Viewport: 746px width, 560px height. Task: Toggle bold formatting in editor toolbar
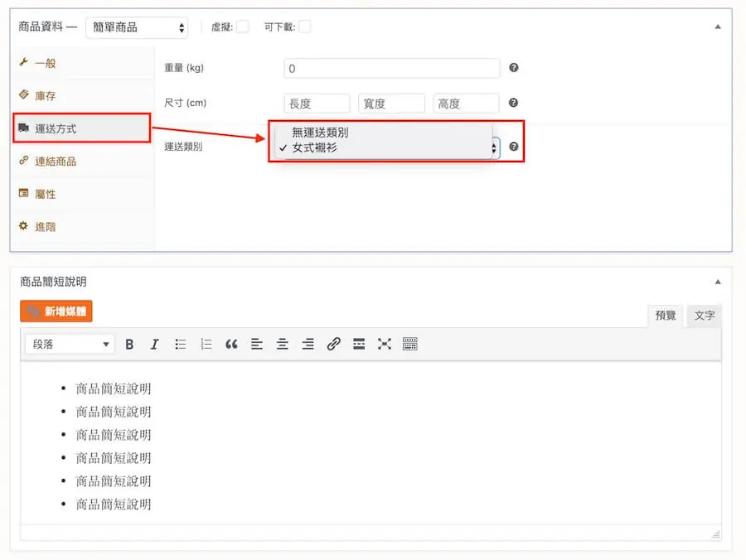[x=129, y=344]
